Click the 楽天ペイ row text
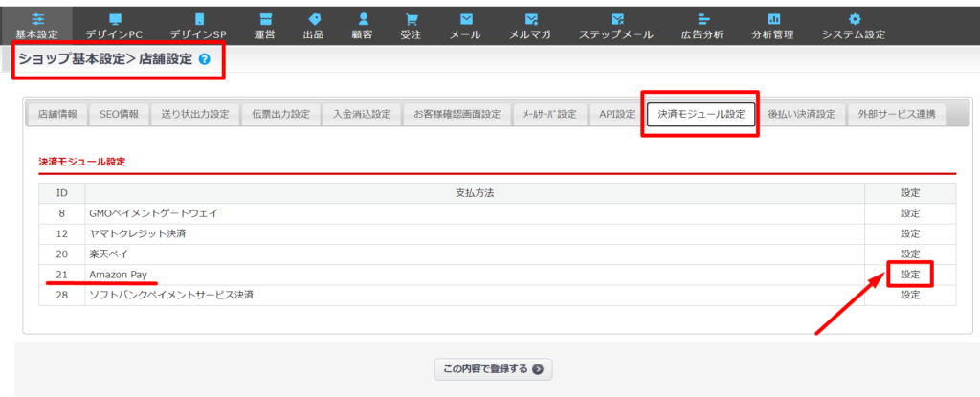Image resolution: width=980 pixels, height=397 pixels. [108, 254]
